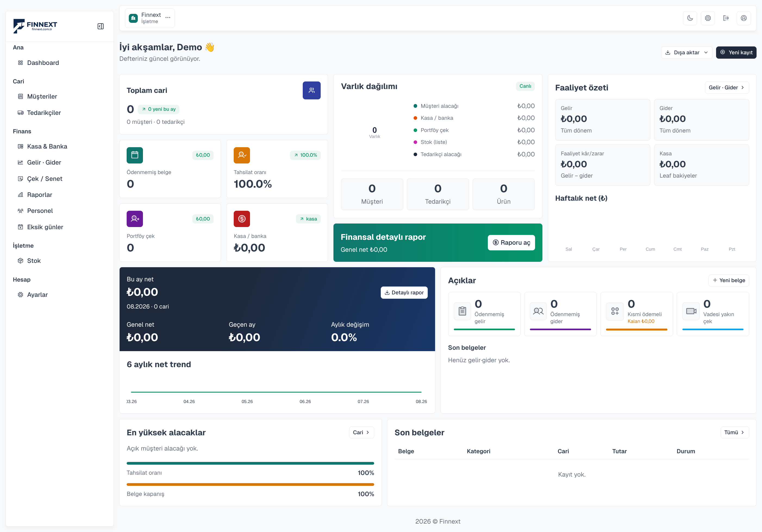Click the Belge kapanış orange progress bar
762x532 pixels.
tap(250, 484)
